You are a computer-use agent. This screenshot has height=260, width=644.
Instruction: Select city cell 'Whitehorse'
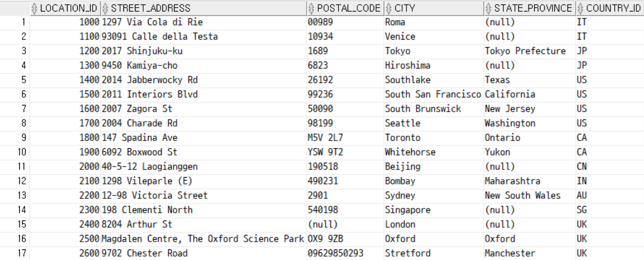(x=434, y=152)
